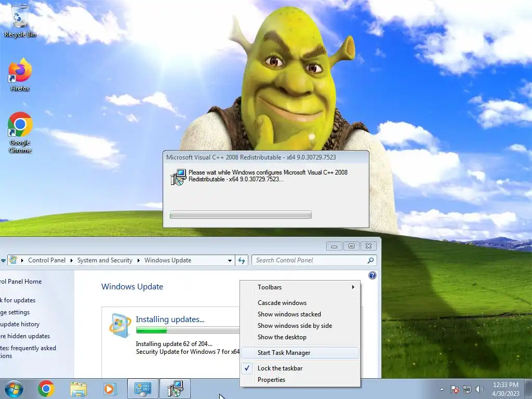Screen dimensions: 532x399
Task: Choose Cascade windows
Action: click(x=300, y=303)
